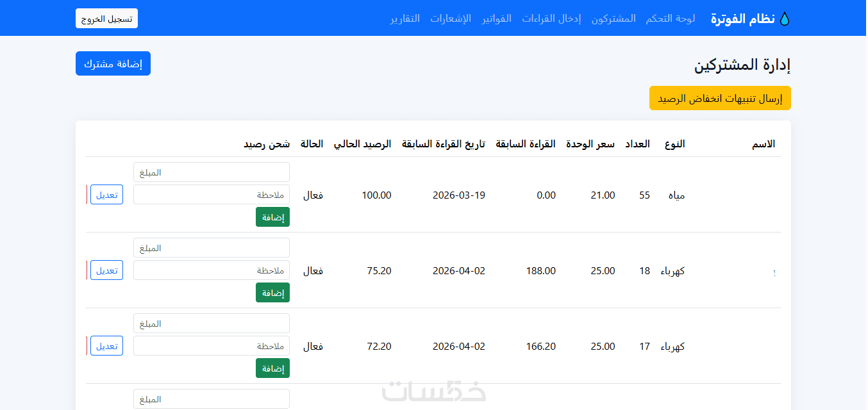Click the date 2026-03-19 cell
The image size is (868, 410).
click(x=459, y=195)
